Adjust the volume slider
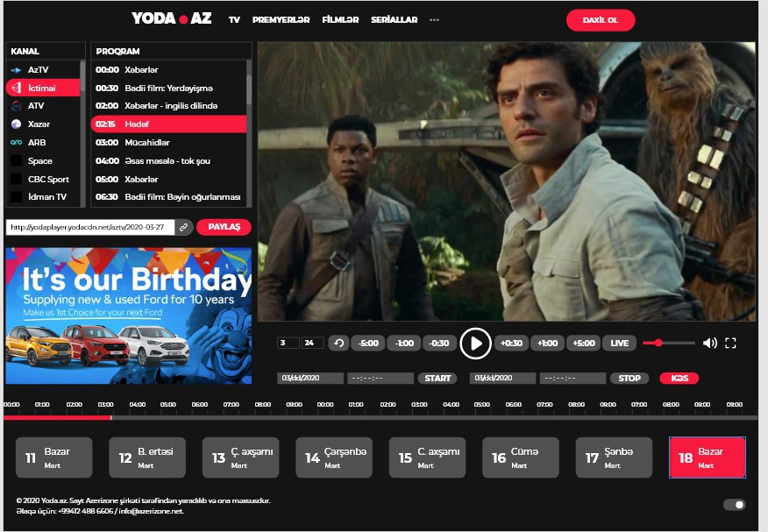 click(x=669, y=343)
